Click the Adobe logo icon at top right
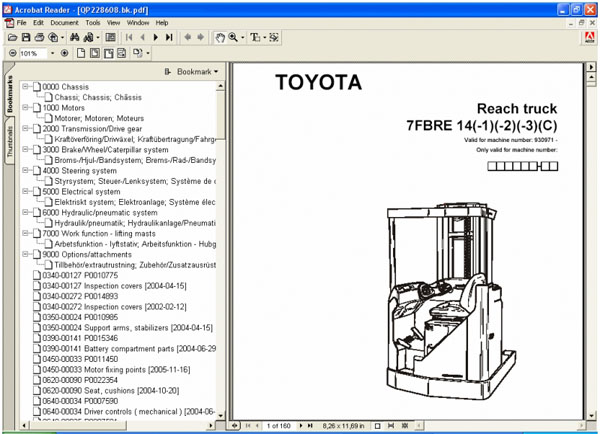 (590, 38)
